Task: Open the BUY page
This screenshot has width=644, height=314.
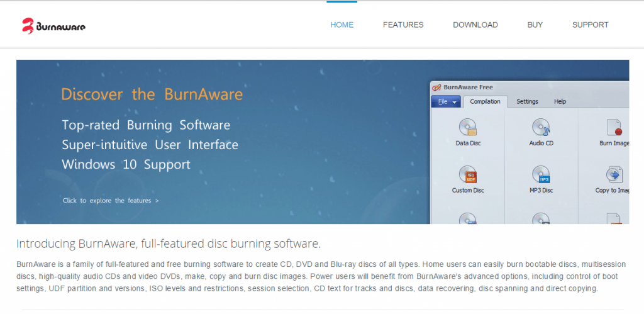Action: pyautogui.click(x=535, y=25)
